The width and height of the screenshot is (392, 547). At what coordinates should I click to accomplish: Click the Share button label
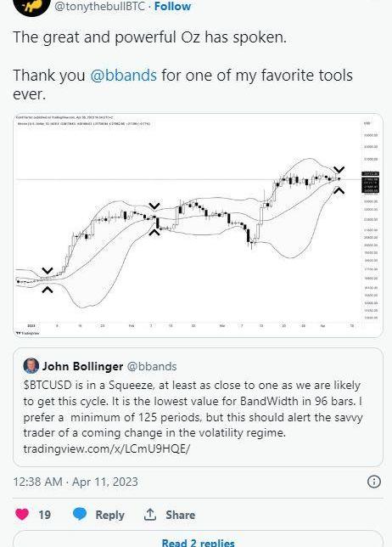[x=181, y=515]
